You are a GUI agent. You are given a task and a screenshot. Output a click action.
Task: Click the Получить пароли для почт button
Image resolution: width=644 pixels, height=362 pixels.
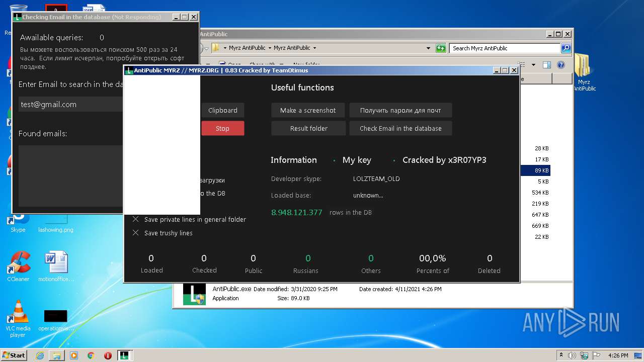point(400,110)
